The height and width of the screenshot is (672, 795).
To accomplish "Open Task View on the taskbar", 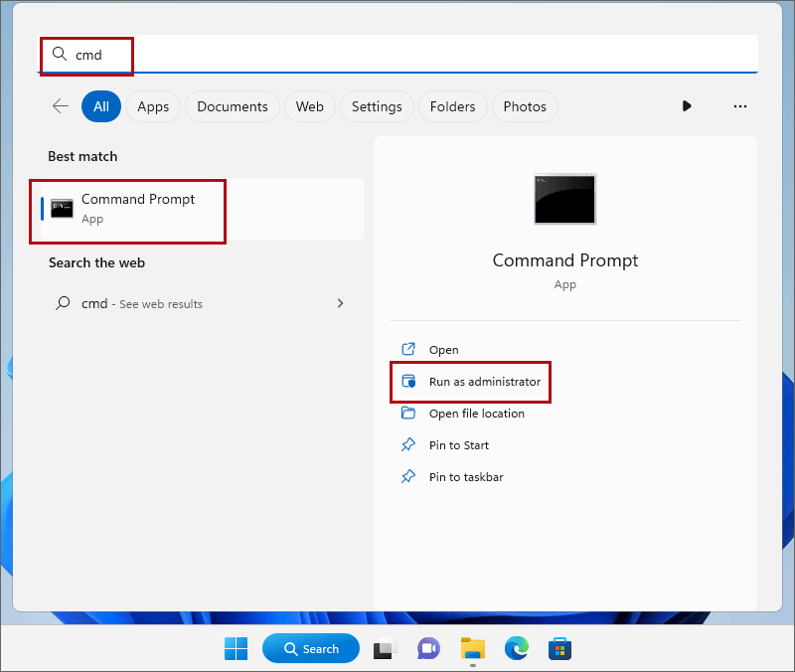I will click(x=386, y=649).
